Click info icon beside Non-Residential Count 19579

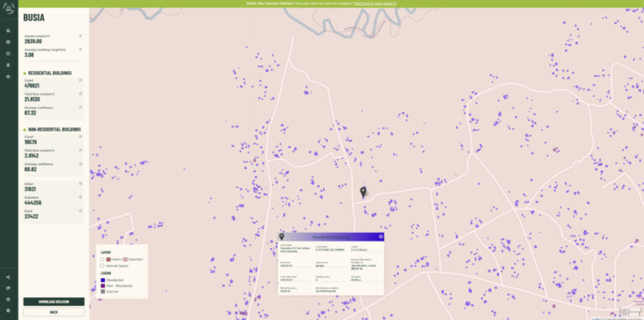point(80,137)
